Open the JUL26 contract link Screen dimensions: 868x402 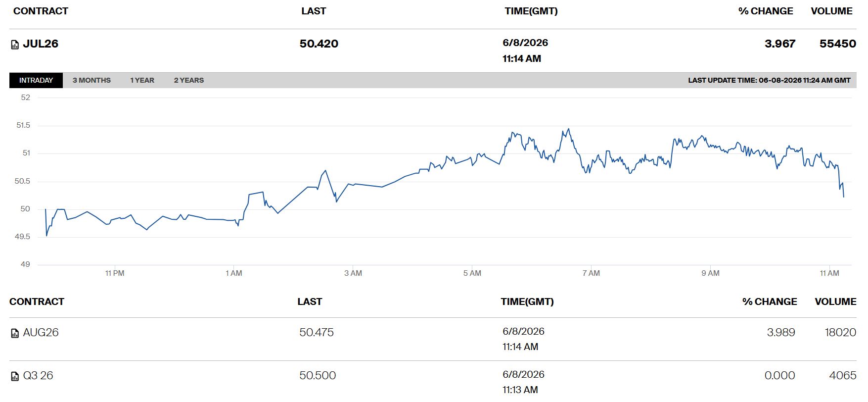41,44
